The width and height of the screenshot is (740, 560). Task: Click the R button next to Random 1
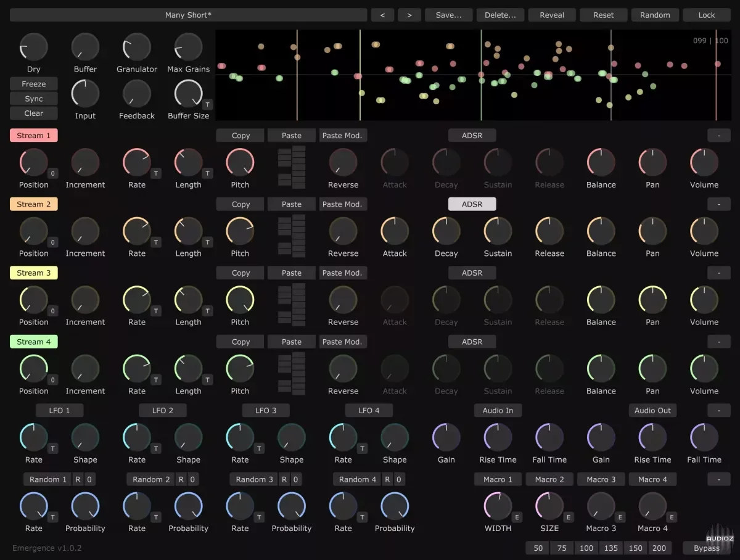coord(78,479)
